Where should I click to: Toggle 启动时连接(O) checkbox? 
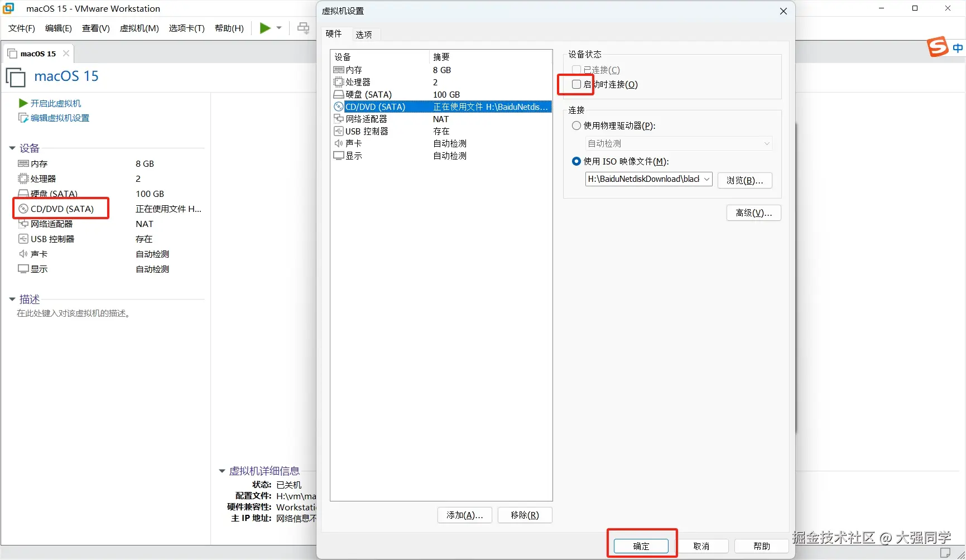pyautogui.click(x=576, y=84)
